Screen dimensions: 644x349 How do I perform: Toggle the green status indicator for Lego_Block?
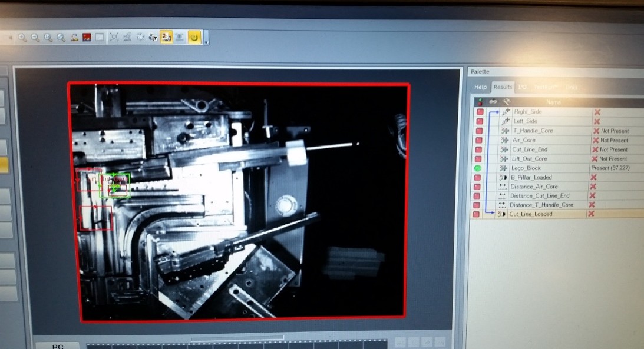(x=478, y=168)
